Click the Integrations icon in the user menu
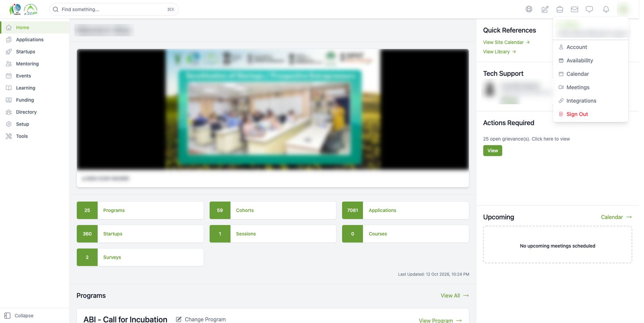Image resolution: width=644 pixels, height=323 pixels. click(561, 101)
